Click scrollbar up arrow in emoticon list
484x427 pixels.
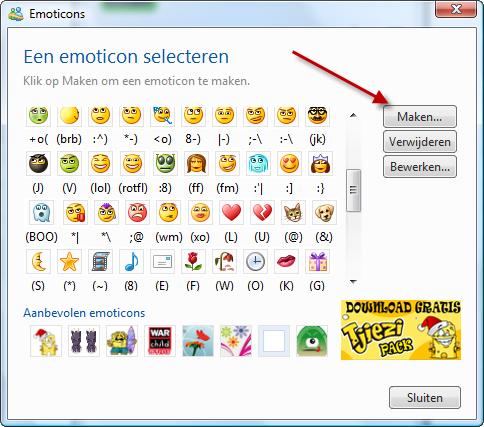[x=353, y=115]
